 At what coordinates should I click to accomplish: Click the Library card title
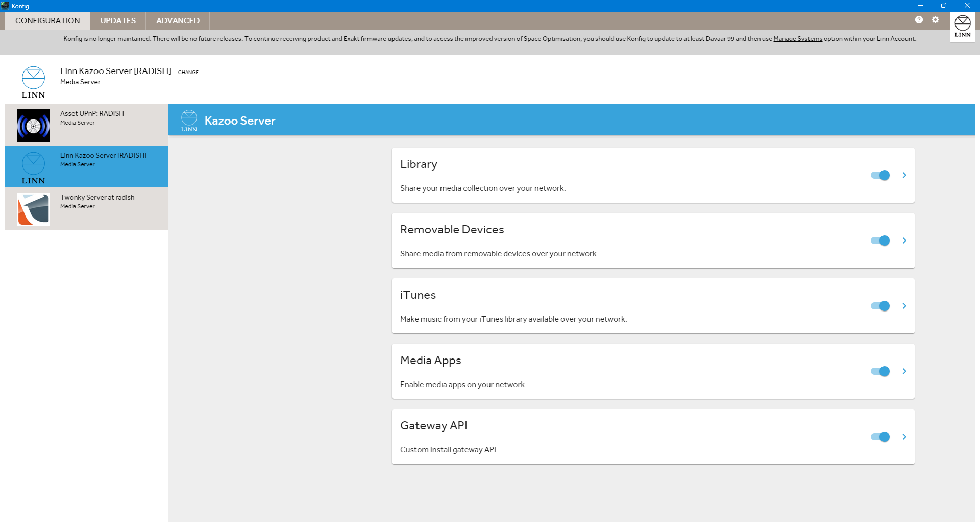tap(419, 164)
